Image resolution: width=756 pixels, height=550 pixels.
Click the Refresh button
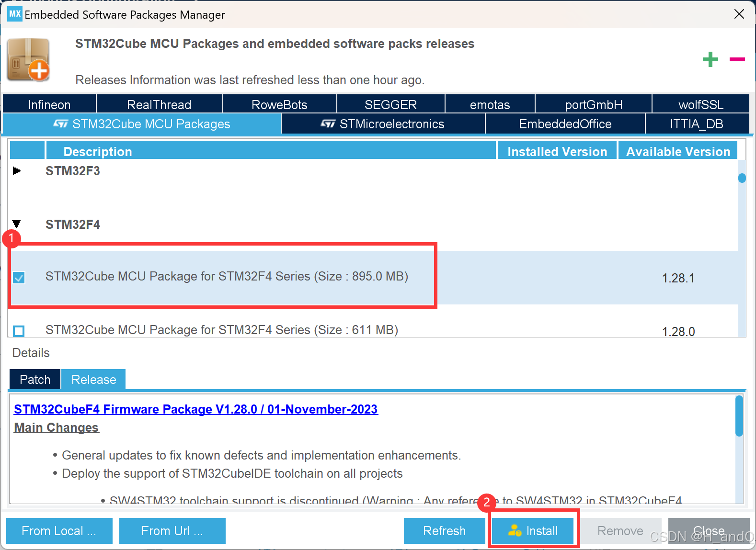pos(445,531)
